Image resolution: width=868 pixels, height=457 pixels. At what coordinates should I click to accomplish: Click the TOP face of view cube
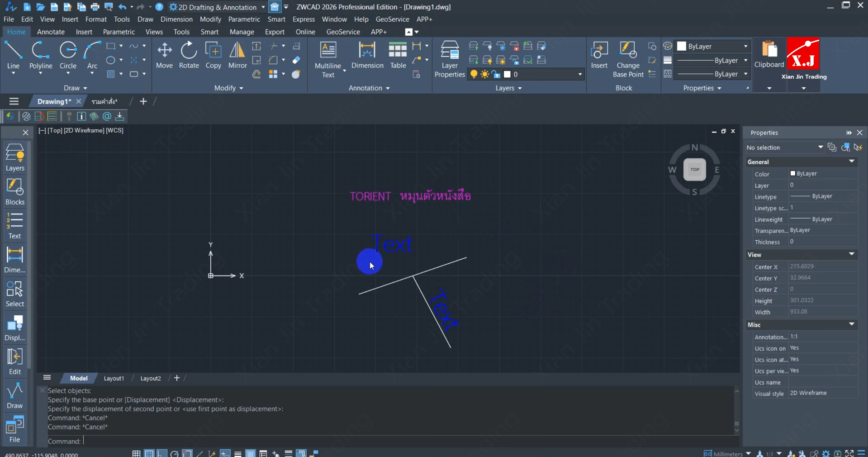pos(694,170)
